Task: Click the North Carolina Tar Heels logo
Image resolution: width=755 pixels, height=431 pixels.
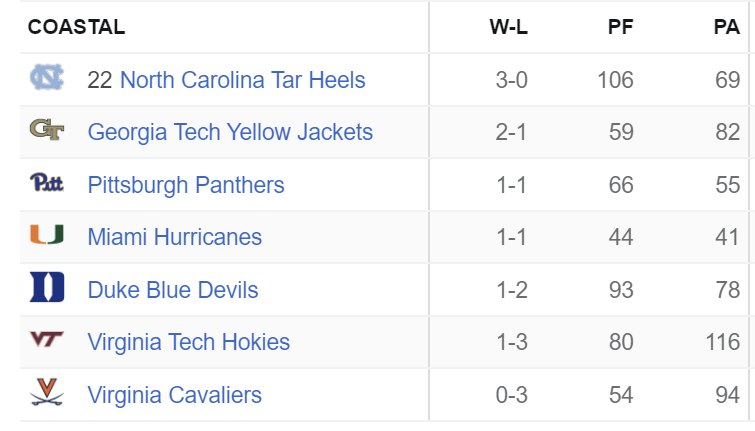Action: (x=47, y=77)
